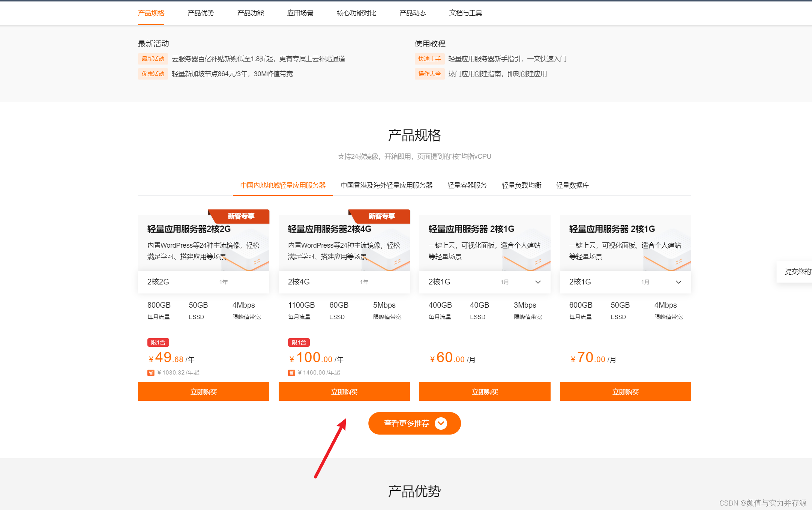The height and width of the screenshot is (510, 812).
Task: Click the 操作大全 orange tag
Action: click(429, 74)
